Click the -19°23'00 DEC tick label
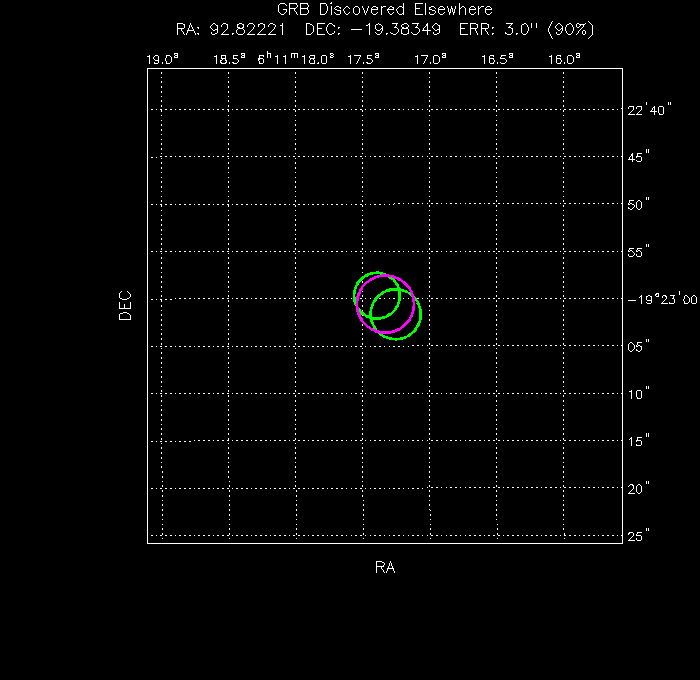Viewport: 700px width, 680px height. [663, 299]
